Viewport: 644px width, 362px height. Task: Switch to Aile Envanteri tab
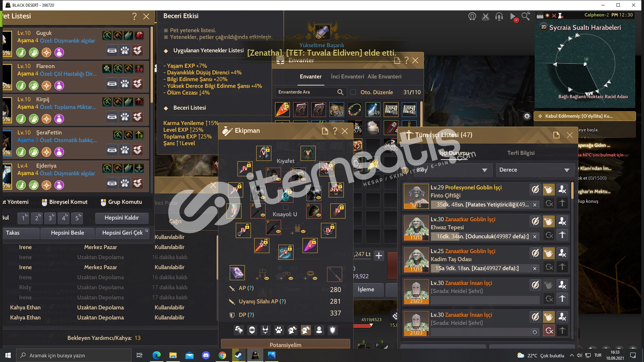click(384, 77)
